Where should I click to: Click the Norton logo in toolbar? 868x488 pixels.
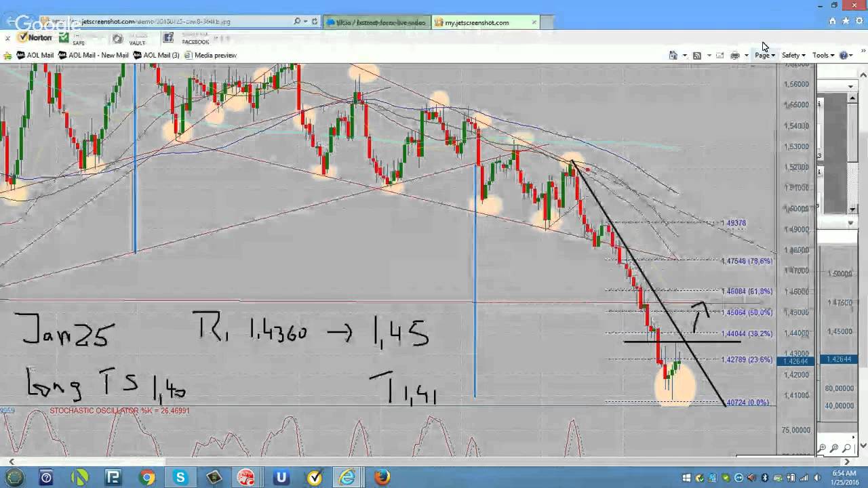(x=35, y=38)
